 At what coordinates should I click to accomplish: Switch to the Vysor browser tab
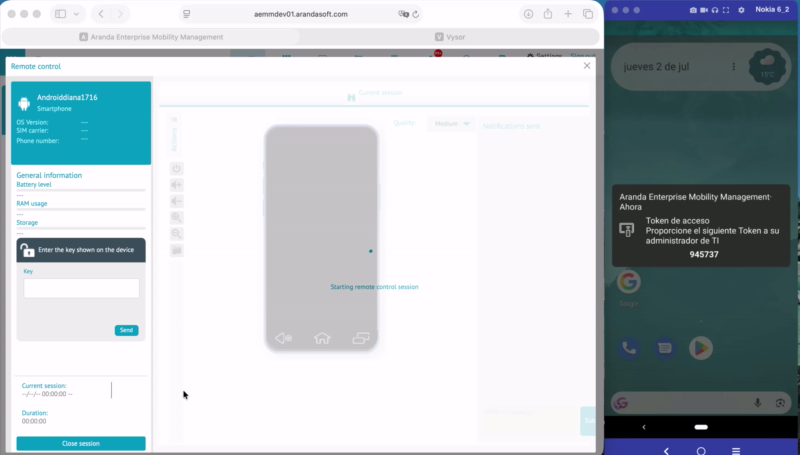pyautogui.click(x=449, y=37)
